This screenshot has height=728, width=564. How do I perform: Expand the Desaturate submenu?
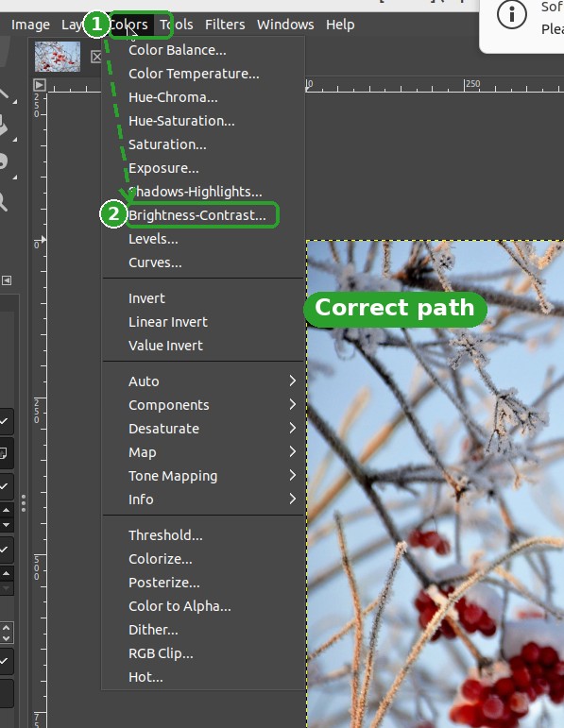coord(203,429)
